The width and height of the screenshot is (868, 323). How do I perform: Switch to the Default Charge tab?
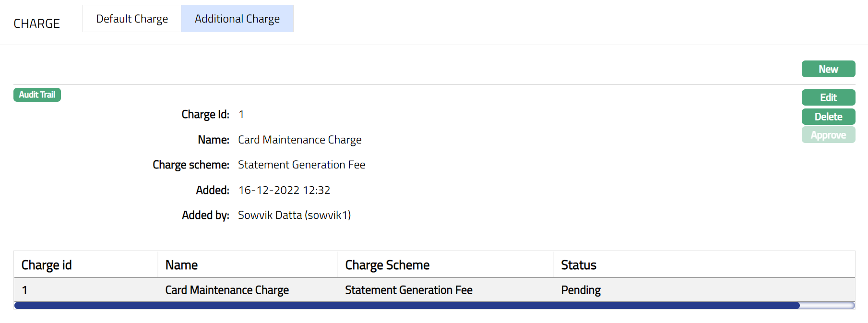point(132,19)
